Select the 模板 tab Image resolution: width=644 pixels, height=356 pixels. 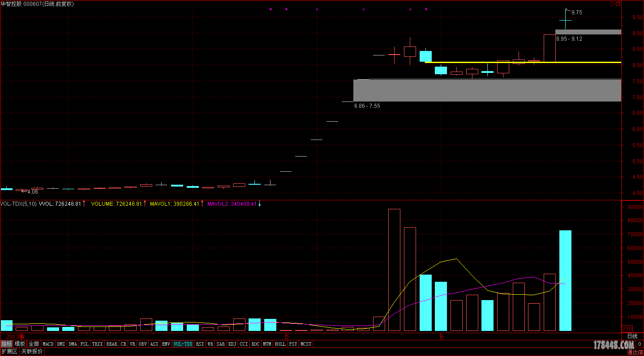(20, 344)
